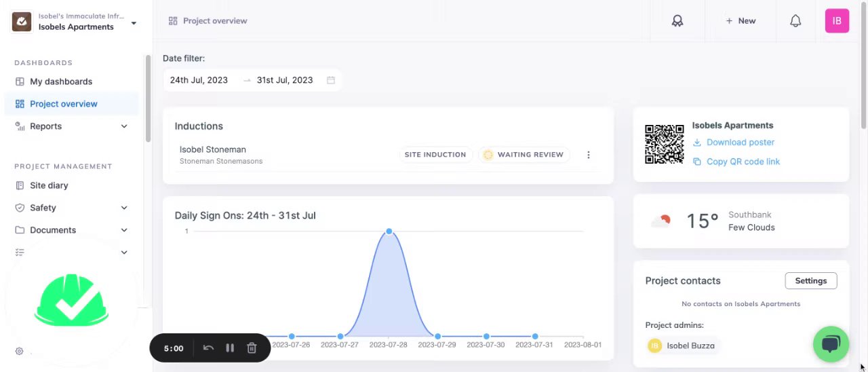Click the notification bell icon

pos(795,21)
